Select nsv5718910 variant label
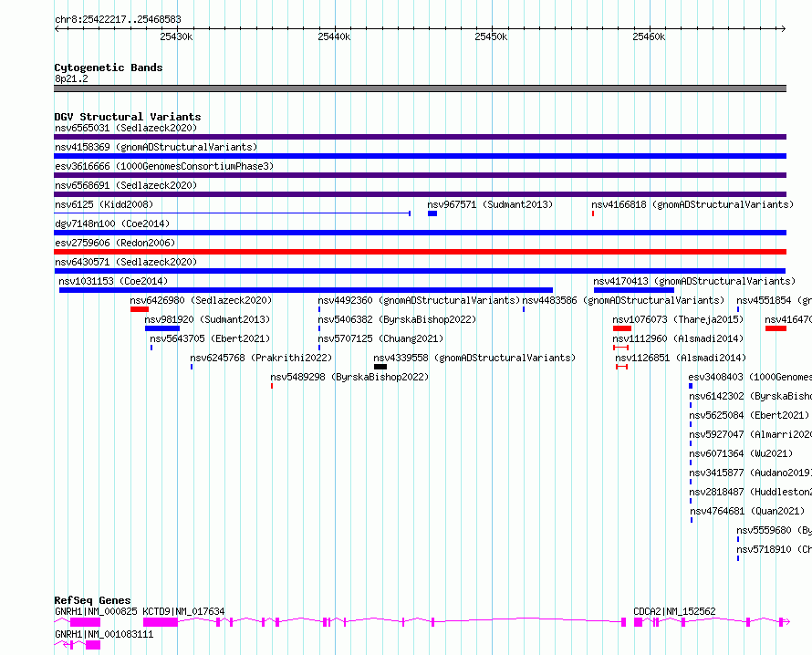Screen dimensions: 812x655 coord(775,549)
